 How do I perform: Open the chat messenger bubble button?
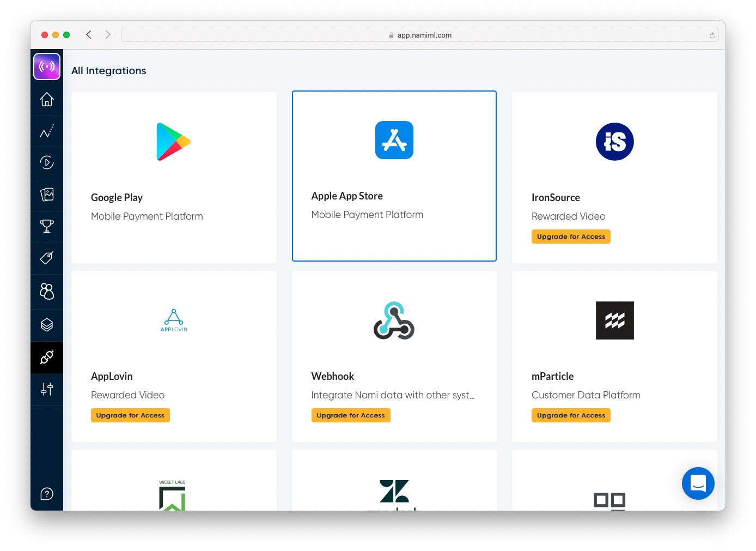tap(698, 483)
